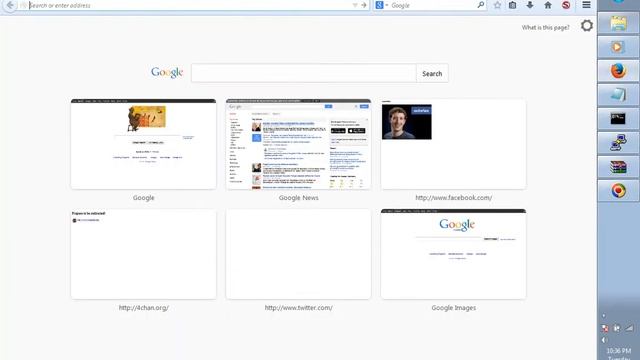Open the address bar history dropdown arrow

(355, 5)
